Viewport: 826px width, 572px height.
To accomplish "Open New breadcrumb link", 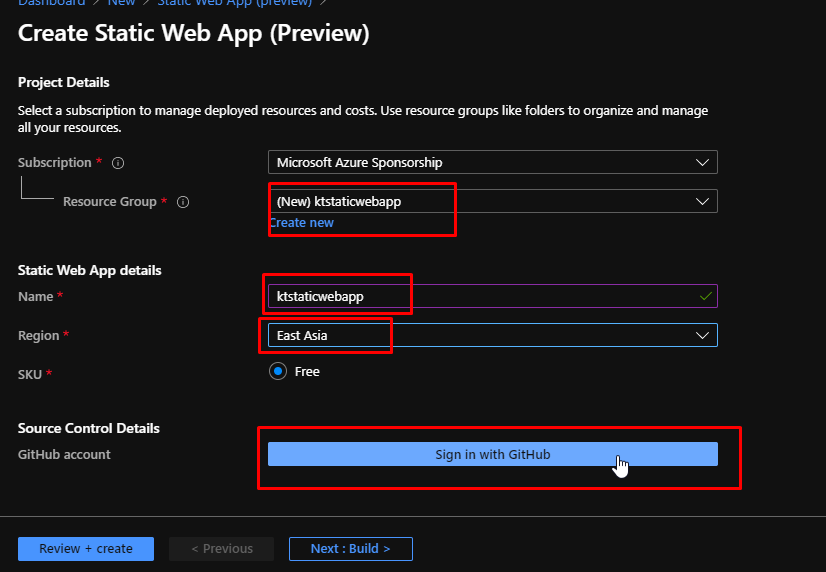I will click(x=122, y=3).
